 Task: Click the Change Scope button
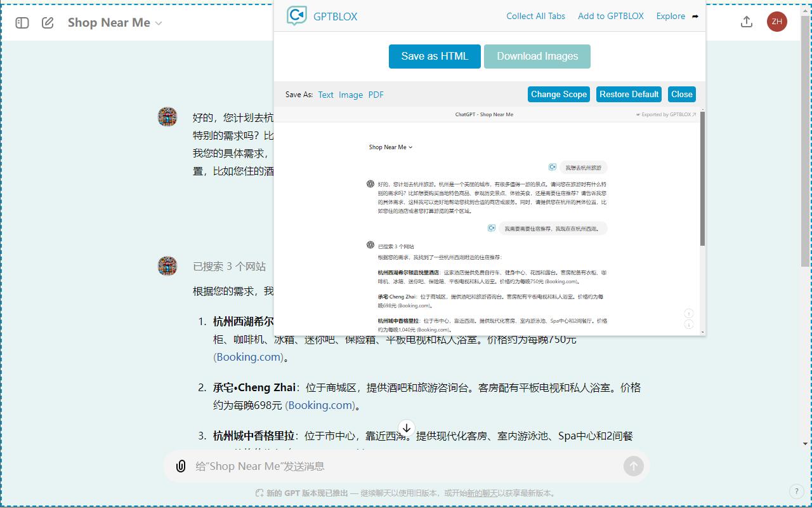[x=559, y=94]
